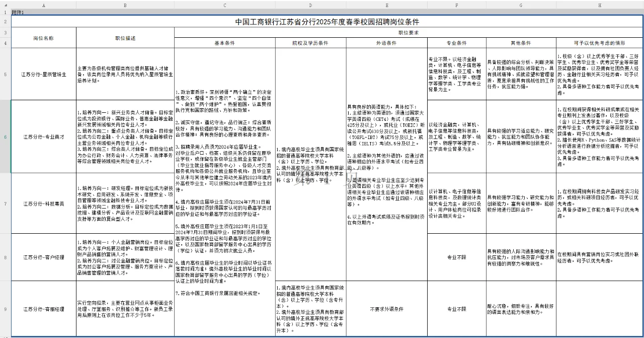This screenshot has width=644, height=338.
Task: Click the 专业条件 sub-header cell
Action: [x=457, y=43]
